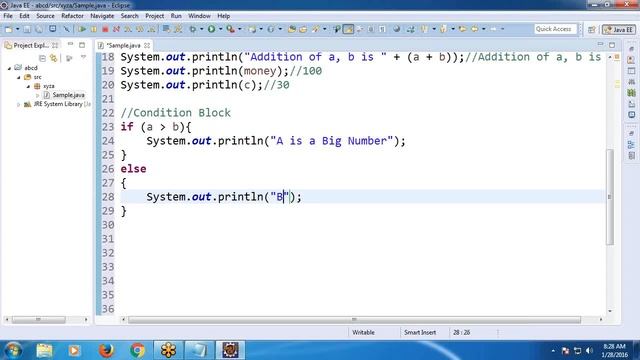Maximize the Project Explorer panel
This screenshot has height=360, width=640.
click(82, 44)
